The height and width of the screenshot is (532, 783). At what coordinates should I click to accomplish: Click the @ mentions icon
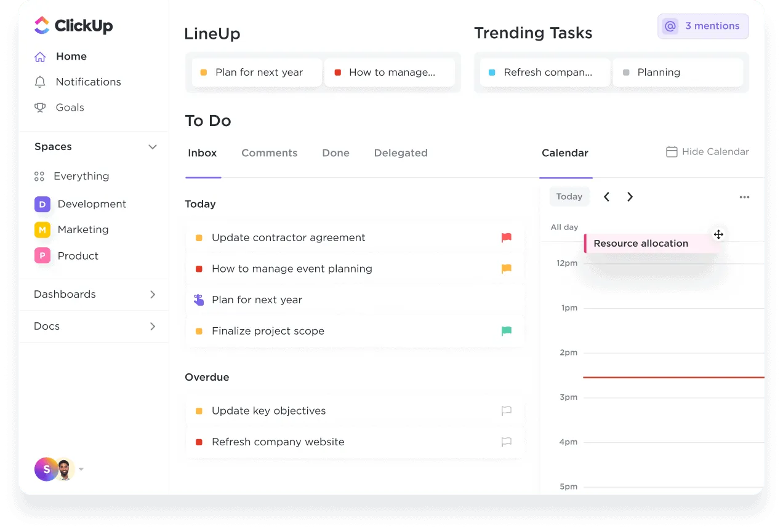pos(670,26)
